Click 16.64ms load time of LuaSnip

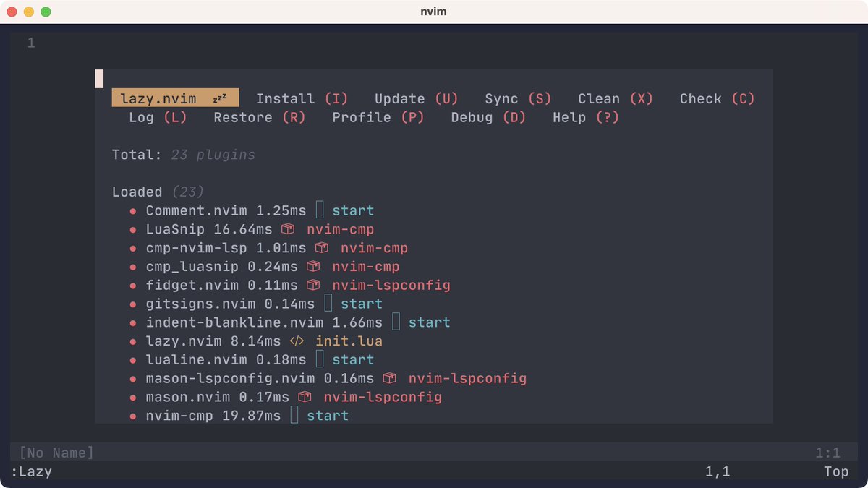(243, 229)
